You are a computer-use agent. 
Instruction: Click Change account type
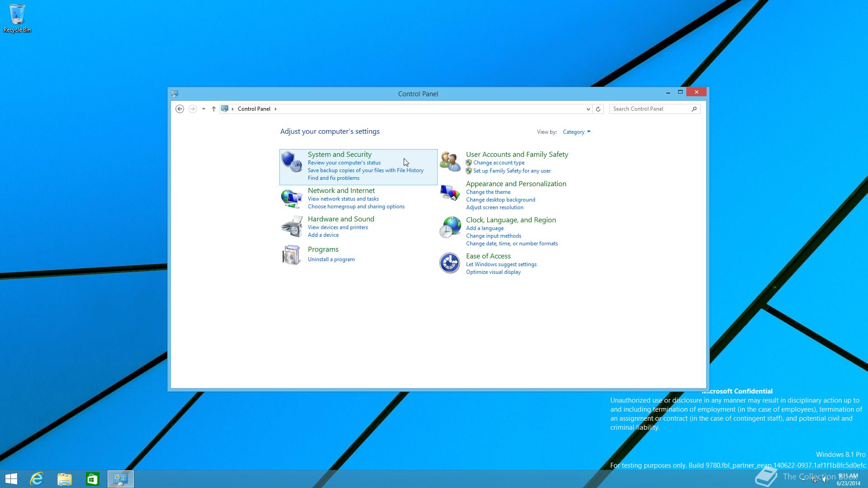tap(499, 163)
